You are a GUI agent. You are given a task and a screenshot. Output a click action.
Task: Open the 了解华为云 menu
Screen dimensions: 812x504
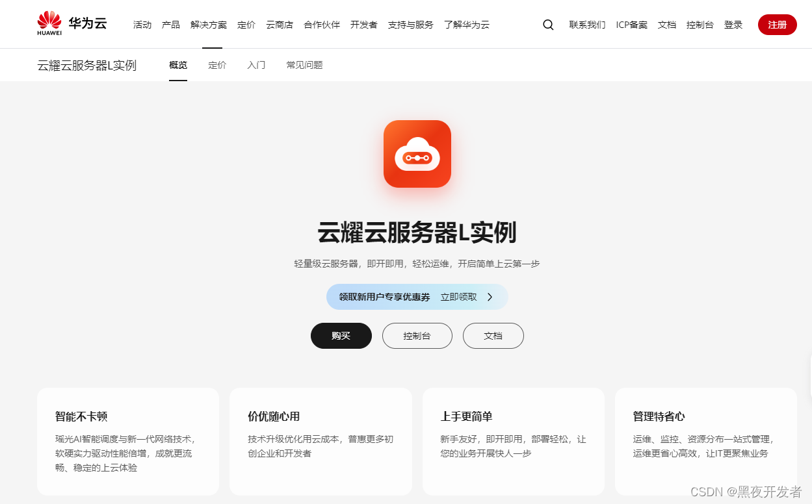click(467, 25)
